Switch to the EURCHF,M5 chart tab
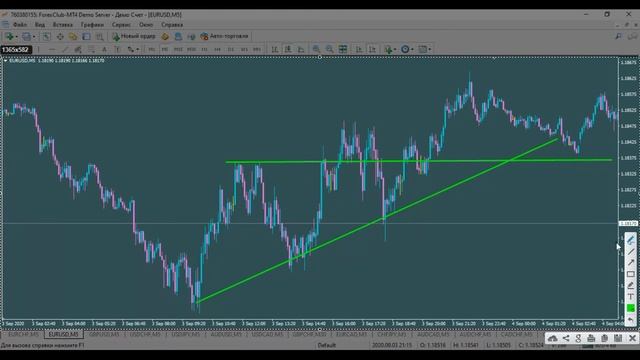The height and width of the screenshot is (360, 640). pyautogui.click(x=23, y=334)
